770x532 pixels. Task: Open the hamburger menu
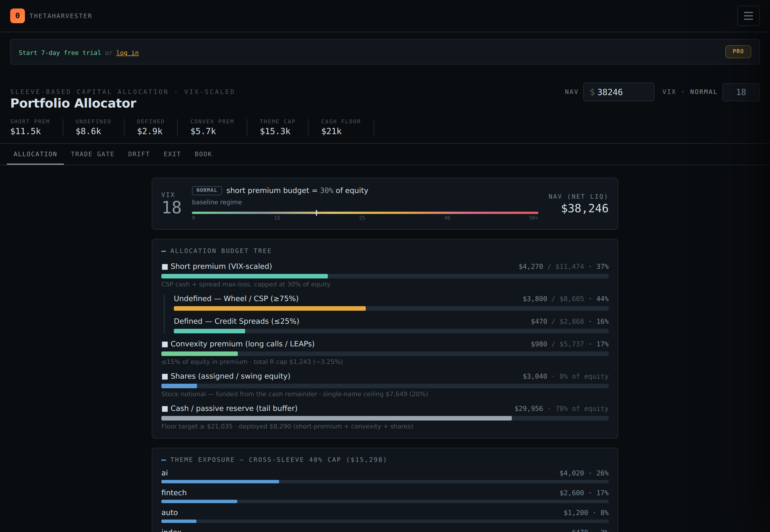pyautogui.click(x=748, y=16)
